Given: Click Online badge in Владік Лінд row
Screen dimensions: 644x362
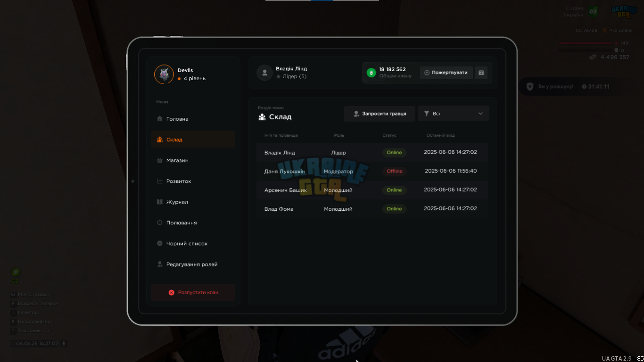Looking at the screenshot, I should pos(394,153).
